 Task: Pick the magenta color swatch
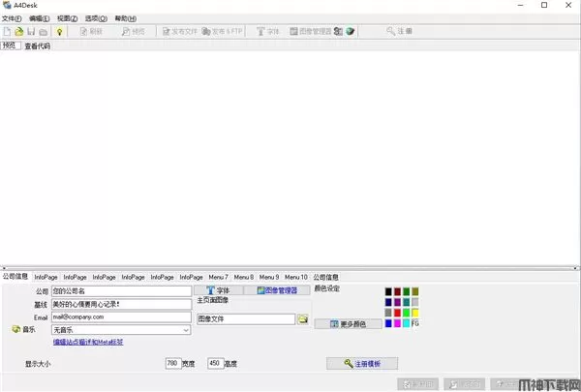(397, 324)
